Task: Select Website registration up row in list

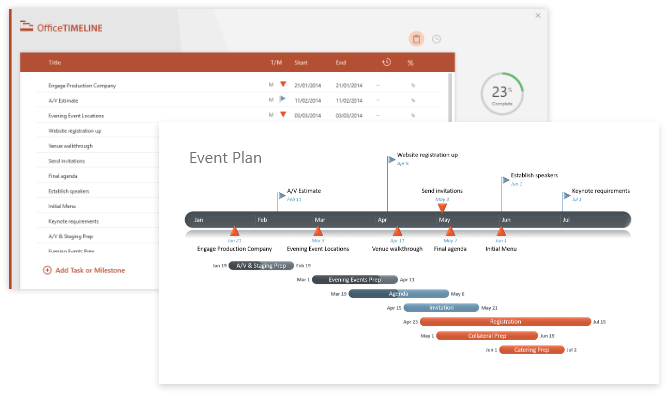Action: pos(75,131)
